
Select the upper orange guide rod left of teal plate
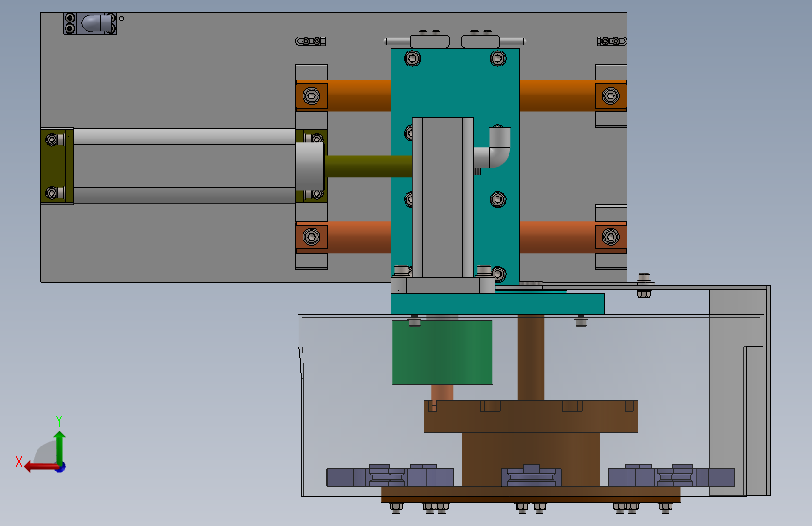[x=359, y=95]
